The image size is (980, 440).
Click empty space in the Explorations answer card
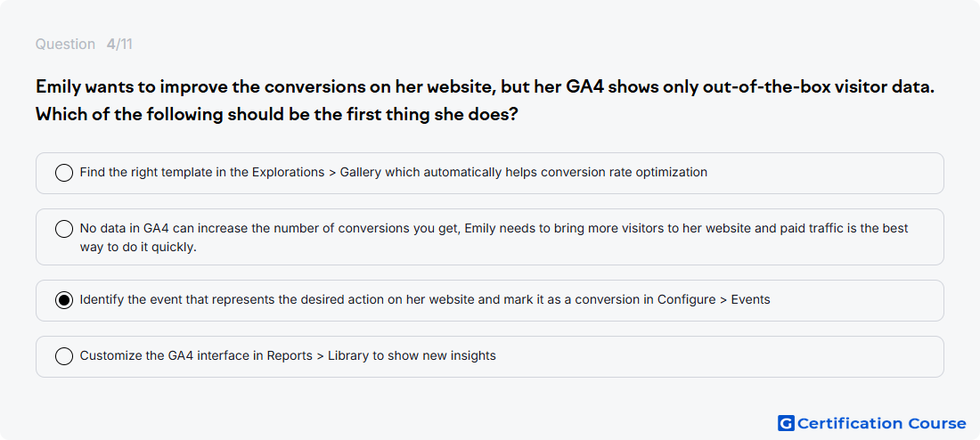(x=825, y=173)
